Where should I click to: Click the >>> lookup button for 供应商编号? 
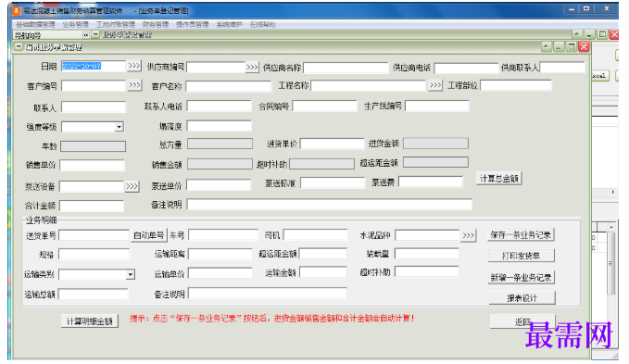coord(252,67)
